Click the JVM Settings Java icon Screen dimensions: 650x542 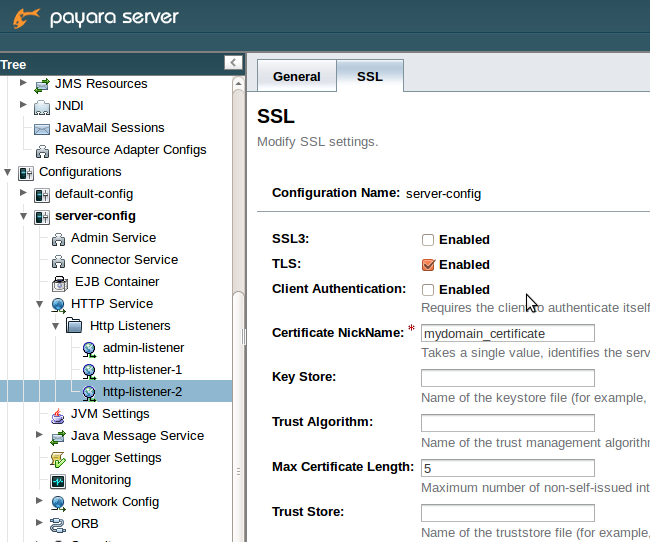click(x=58, y=415)
